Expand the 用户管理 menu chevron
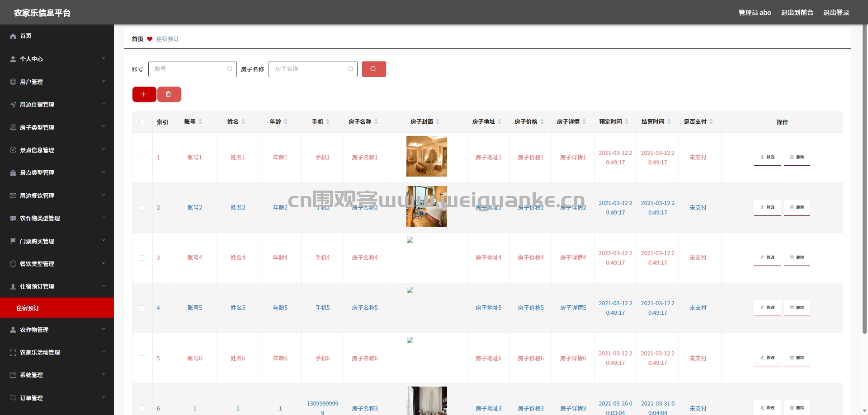The height and width of the screenshot is (415, 868). coord(104,81)
